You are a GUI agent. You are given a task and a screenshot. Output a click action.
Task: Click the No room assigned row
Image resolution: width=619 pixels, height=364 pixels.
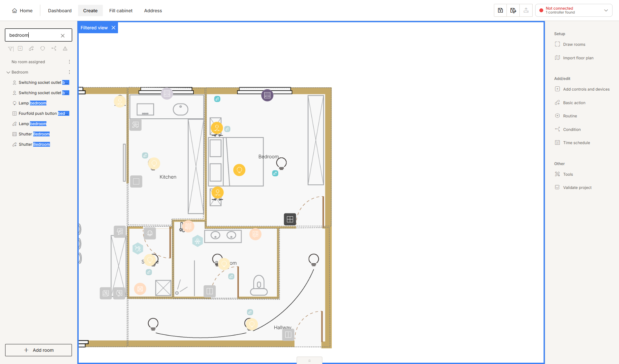38,62
